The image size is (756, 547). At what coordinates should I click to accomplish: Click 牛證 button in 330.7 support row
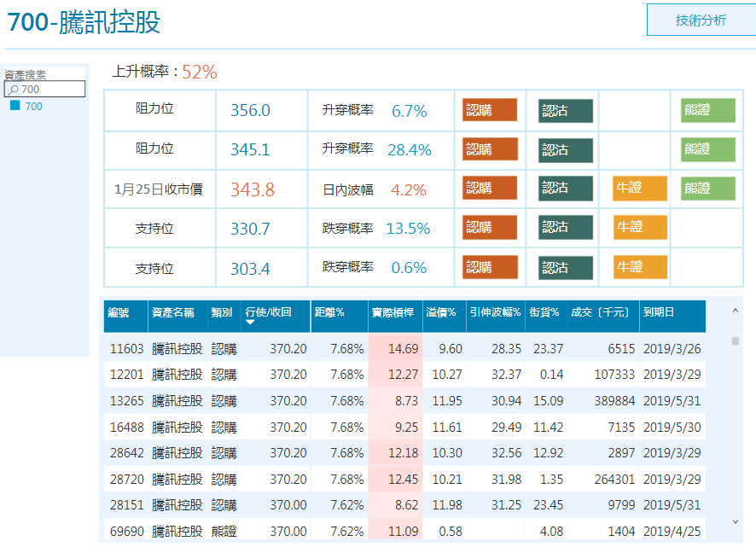pos(640,227)
